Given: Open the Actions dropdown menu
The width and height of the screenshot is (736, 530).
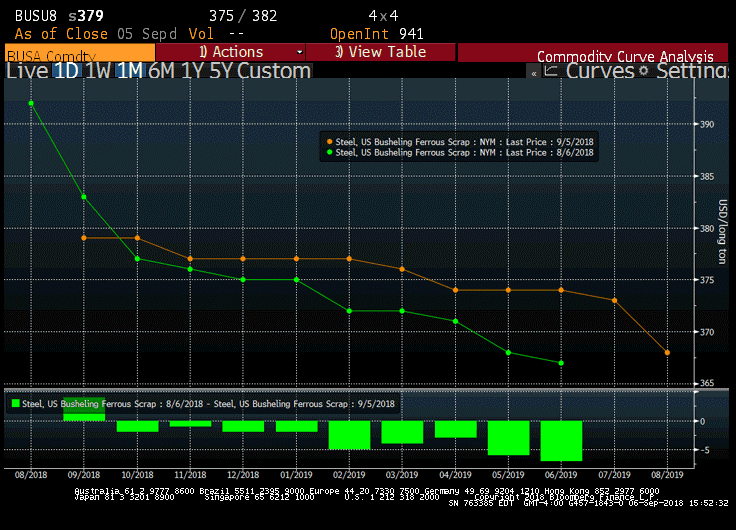Looking at the screenshot, I should pos(230,52).
